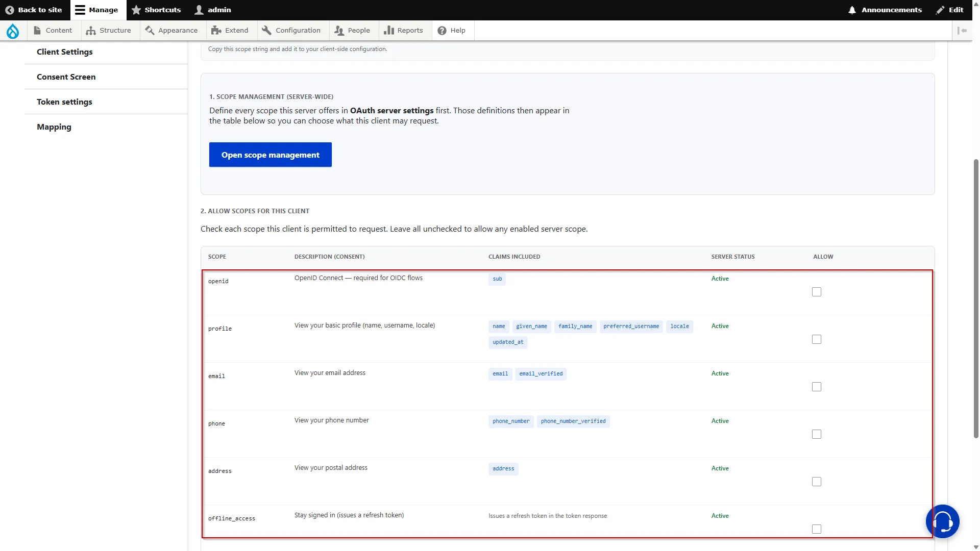Viewport: 980px width, 551px height.
Task: Click the updated_at claim tag
Action: [x=508, y=342]
